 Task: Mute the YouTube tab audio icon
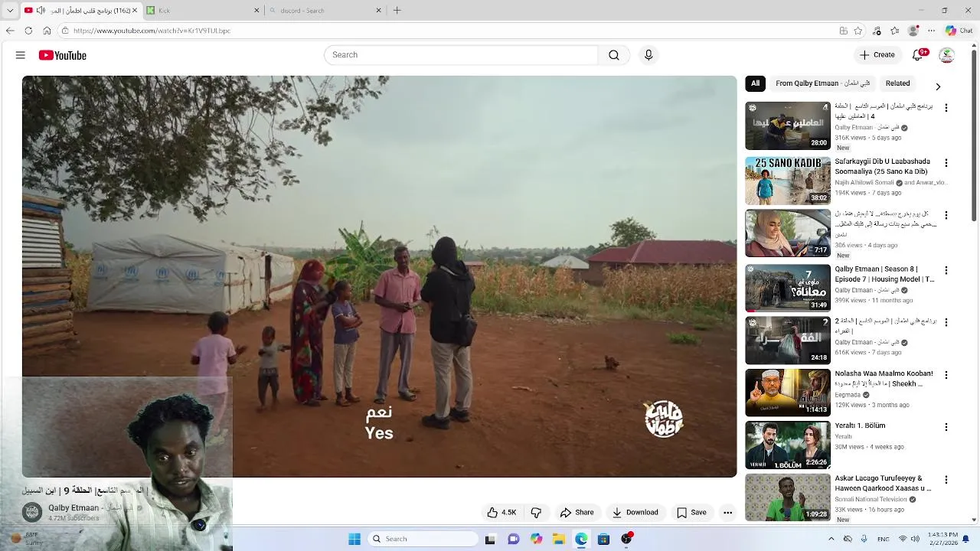point(41,11)
